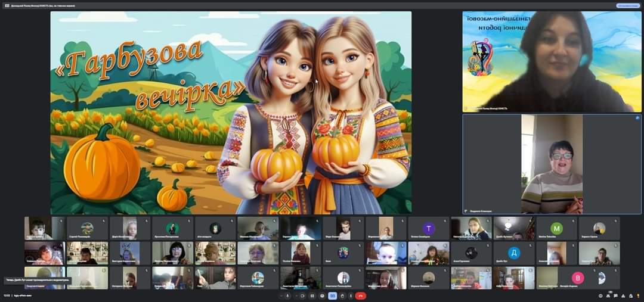The image size is (644, 302).
Task: Click the highlighted present screen button
Action: click(x=333, y=296)
